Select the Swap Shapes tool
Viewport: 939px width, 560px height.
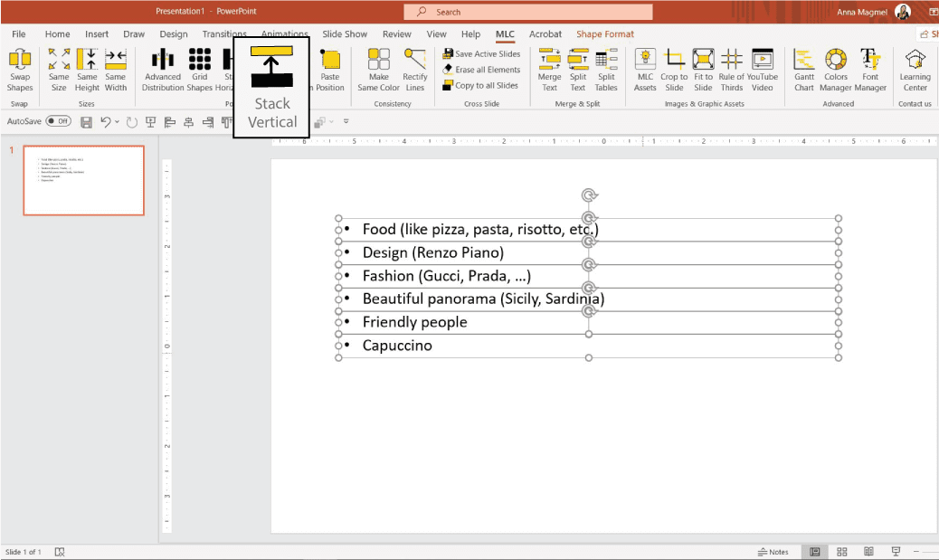pos(20,68)
